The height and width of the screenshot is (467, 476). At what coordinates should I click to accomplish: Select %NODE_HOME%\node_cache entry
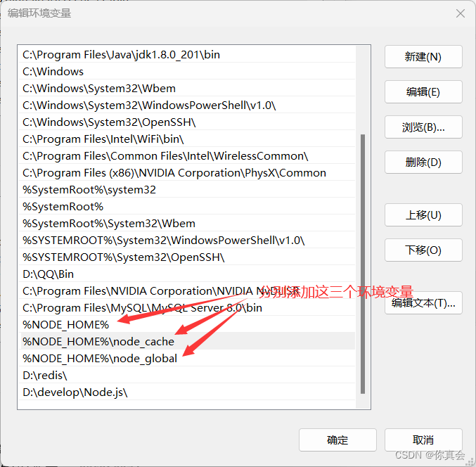coord(187,342)
